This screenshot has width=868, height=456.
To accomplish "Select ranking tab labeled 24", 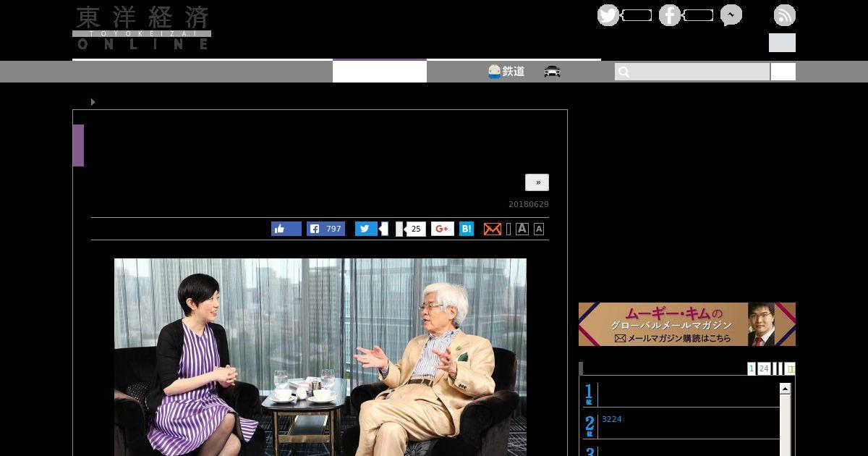I will click(764, 368).
